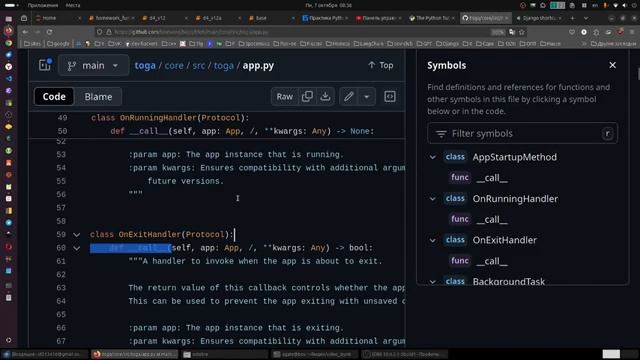
Task: Jump to Top of the file
Action: pyautogui.click(x=380, y=65)
